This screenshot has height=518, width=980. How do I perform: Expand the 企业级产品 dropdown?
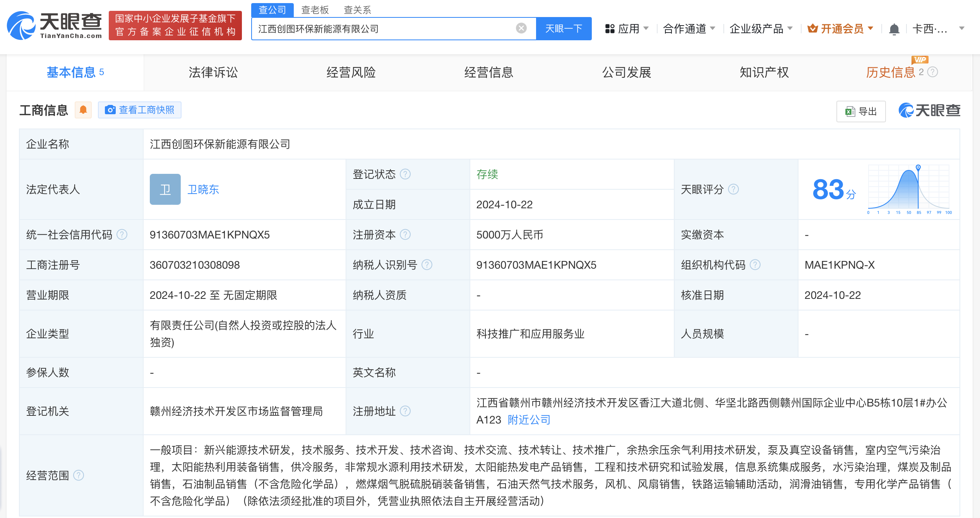point(761,29)
